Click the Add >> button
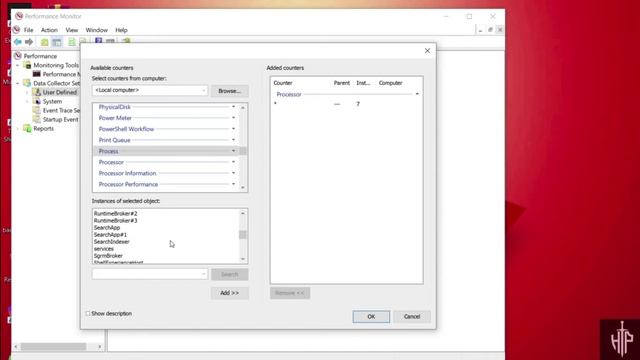Screen dimensions: 640x360 [229, 293]
